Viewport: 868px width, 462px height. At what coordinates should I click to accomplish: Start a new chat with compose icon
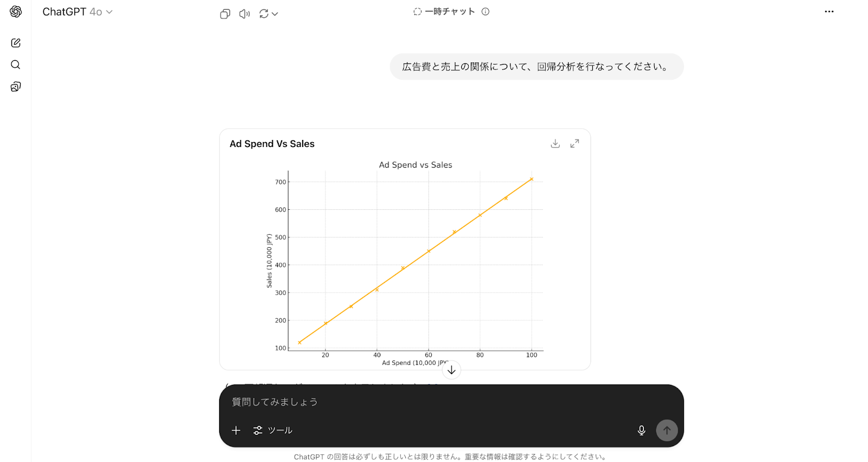click(x=16, y=43)
